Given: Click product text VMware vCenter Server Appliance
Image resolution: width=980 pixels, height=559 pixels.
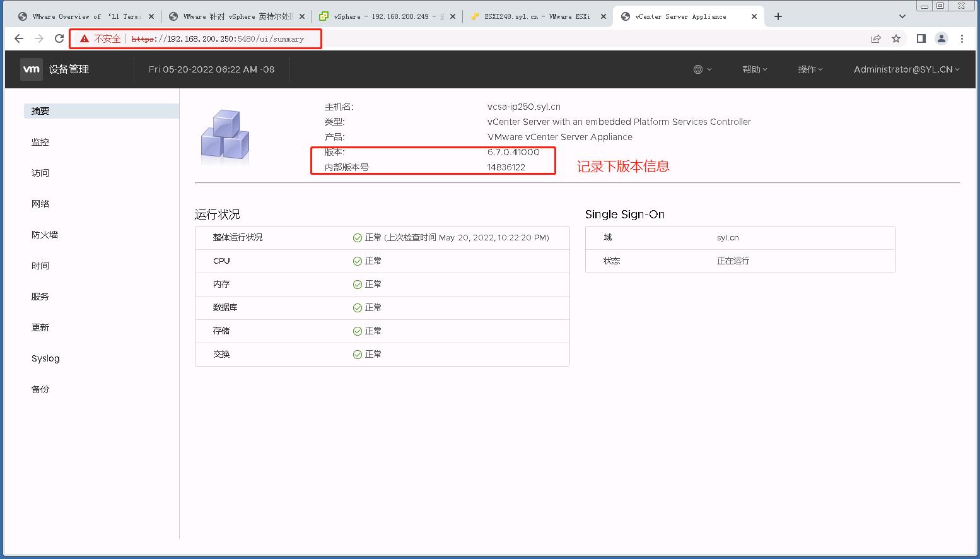Looking at the screenshot, I should click(x=560, y=137).
